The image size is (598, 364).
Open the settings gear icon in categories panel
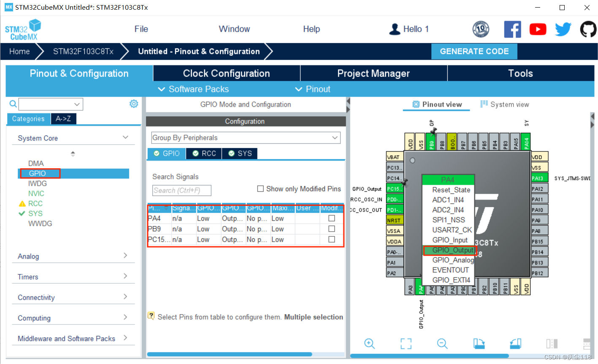pyautogui.click(x=134, y=104)
